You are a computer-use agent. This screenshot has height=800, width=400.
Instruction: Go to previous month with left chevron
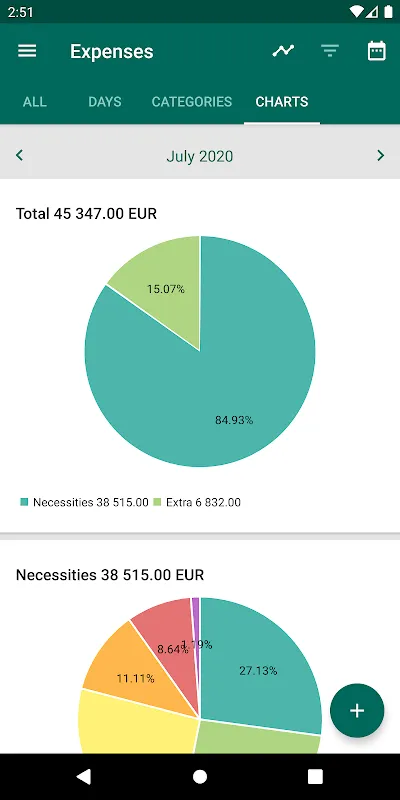coord(19,155)
